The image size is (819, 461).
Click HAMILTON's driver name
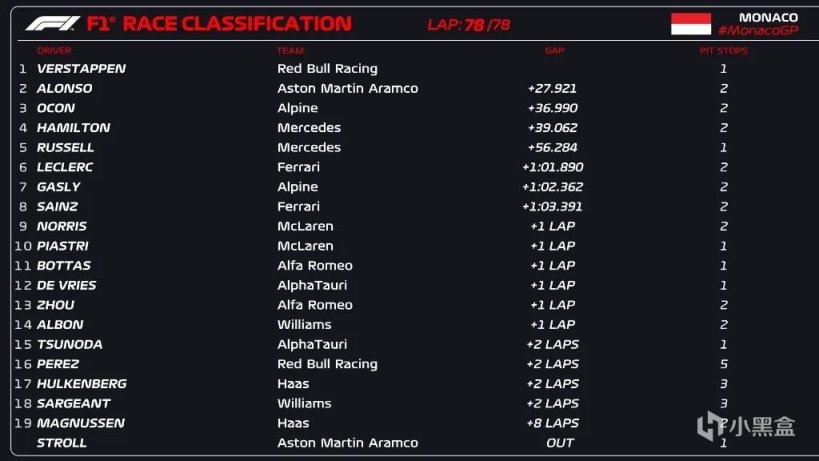click(x=73, y=128)
